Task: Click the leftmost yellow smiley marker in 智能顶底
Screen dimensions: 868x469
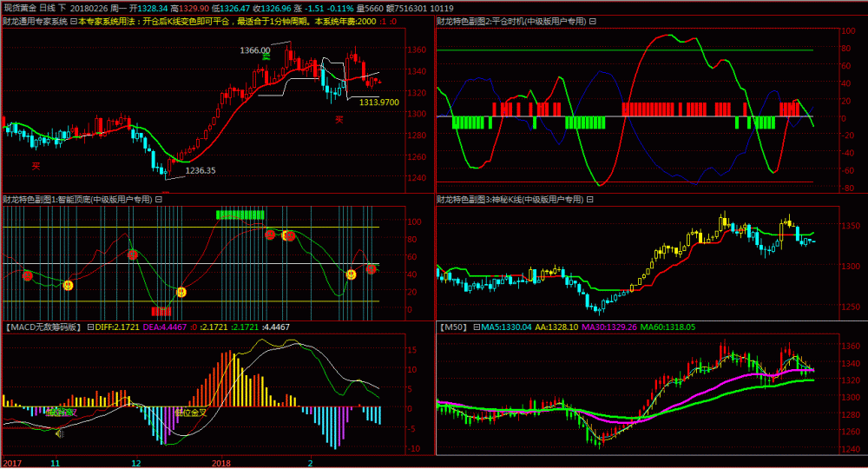Action: 68,286
